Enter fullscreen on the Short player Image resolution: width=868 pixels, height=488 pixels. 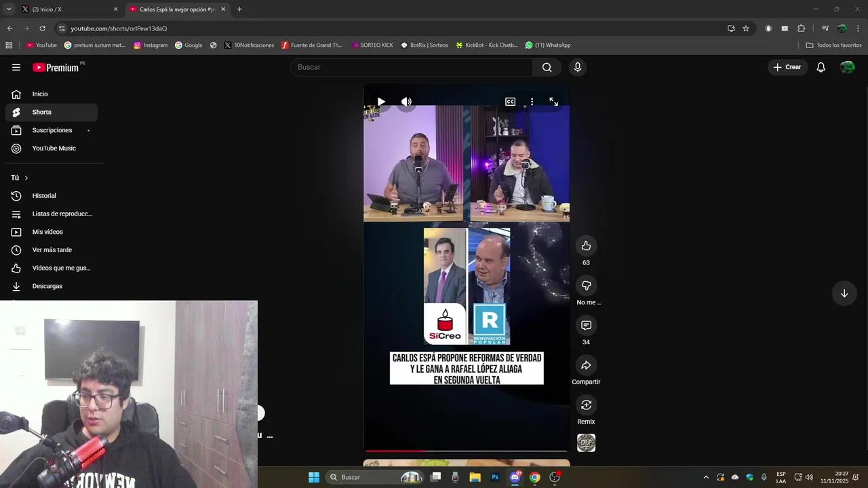(x=553, y=102)
